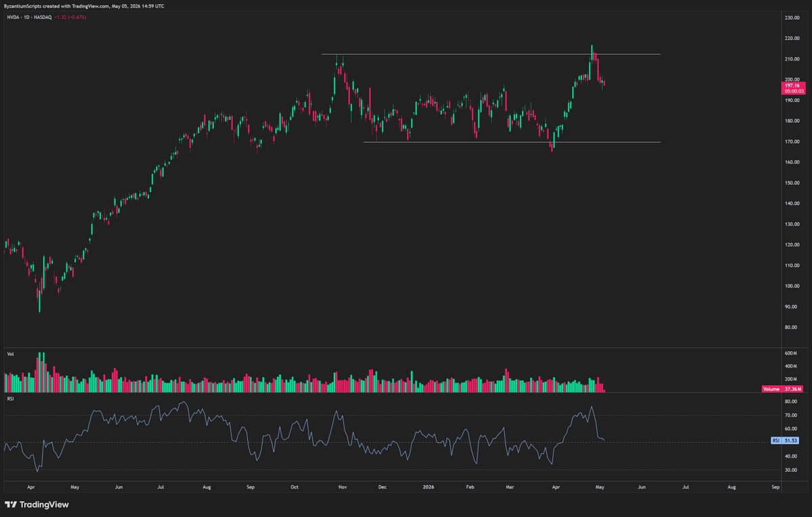Click 170.00 on the price axis
The width and height of the screenshot is (812, 517).
pyautogui.click(x=792, y=141)
